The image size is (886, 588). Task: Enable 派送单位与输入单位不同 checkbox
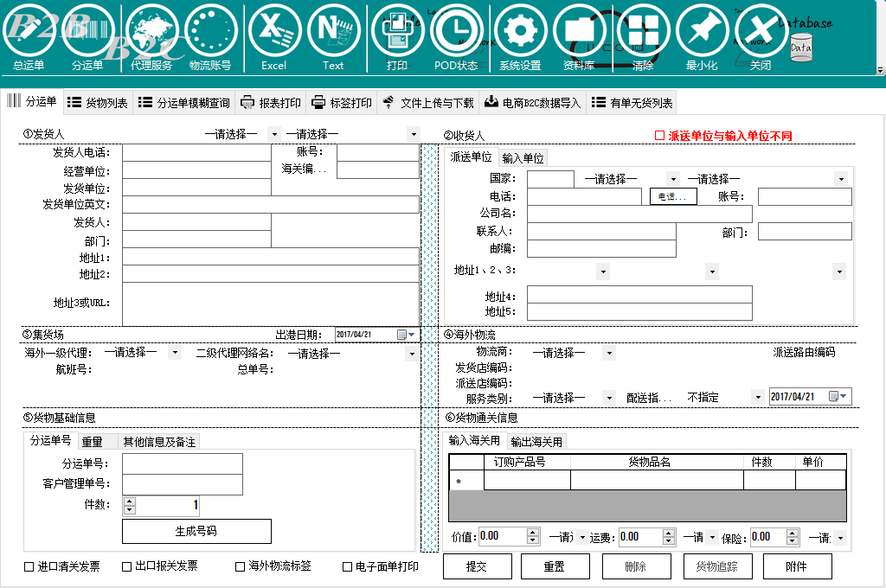point(660,136)
